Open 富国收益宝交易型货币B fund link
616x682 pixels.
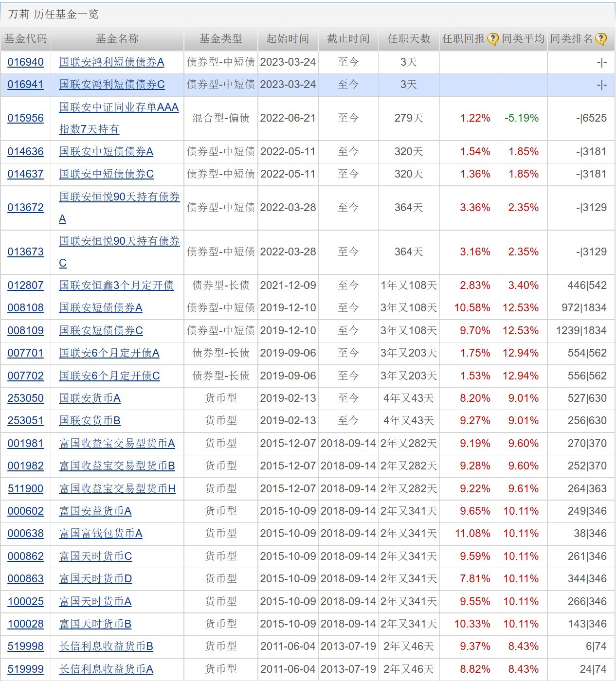pyautogui.click(x=117, y=466)
